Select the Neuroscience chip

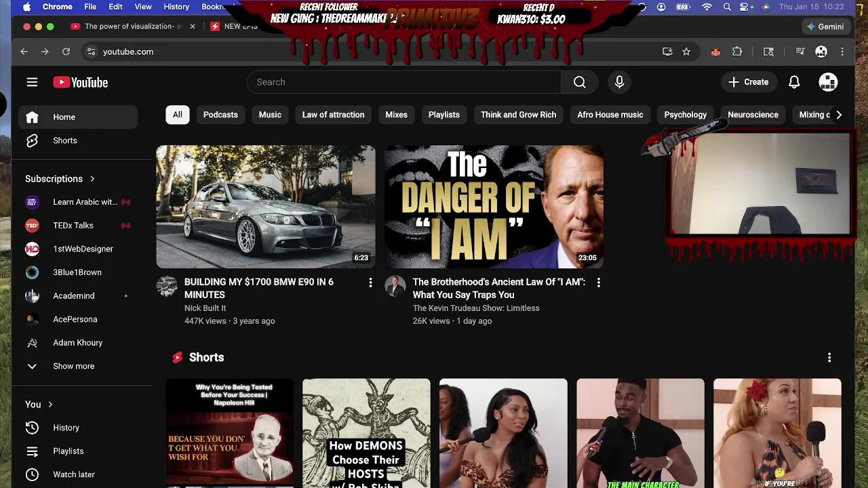(753, 115)
